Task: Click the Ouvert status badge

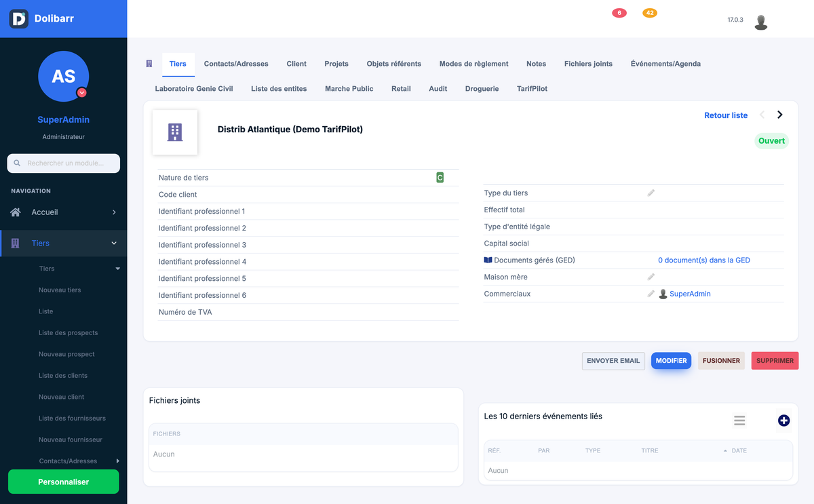Action: tap(771, 141)
